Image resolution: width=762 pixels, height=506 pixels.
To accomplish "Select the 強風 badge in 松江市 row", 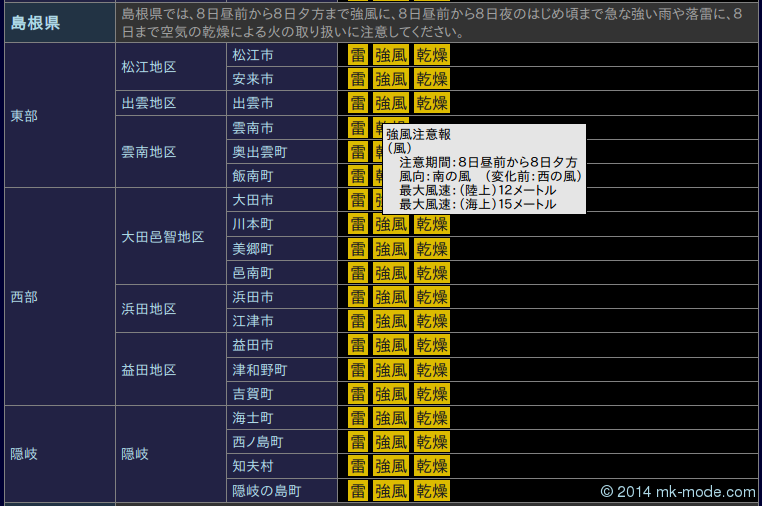I will click(391, 54).
